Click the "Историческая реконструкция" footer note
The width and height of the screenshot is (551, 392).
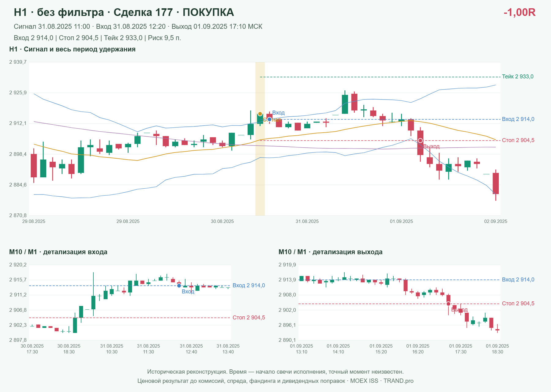pos(275,372)
